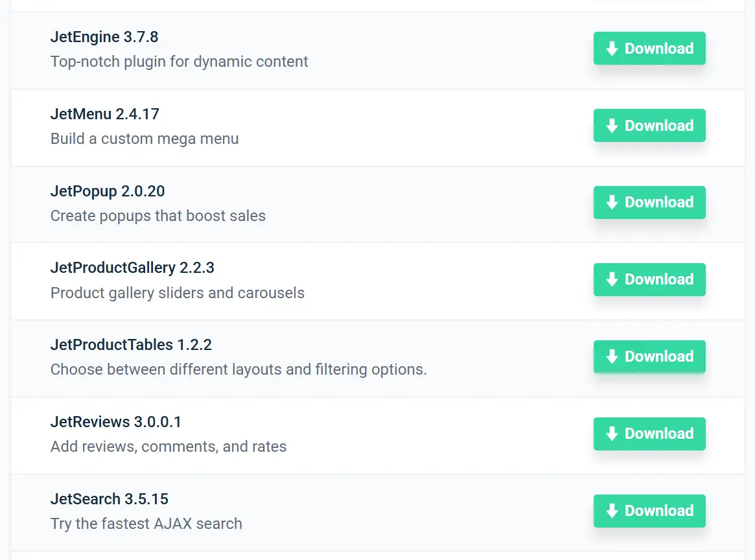Download JetReviews 3.0.0.1 using its button

[650, 434]
